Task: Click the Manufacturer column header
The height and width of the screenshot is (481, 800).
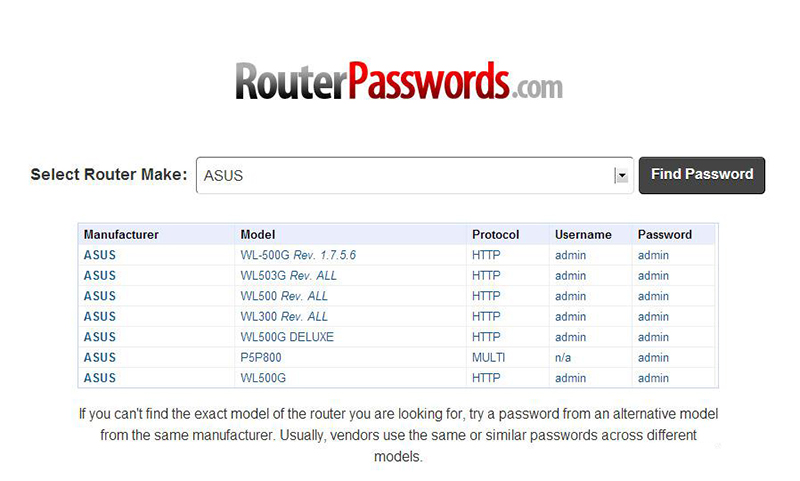Action: 121,235
